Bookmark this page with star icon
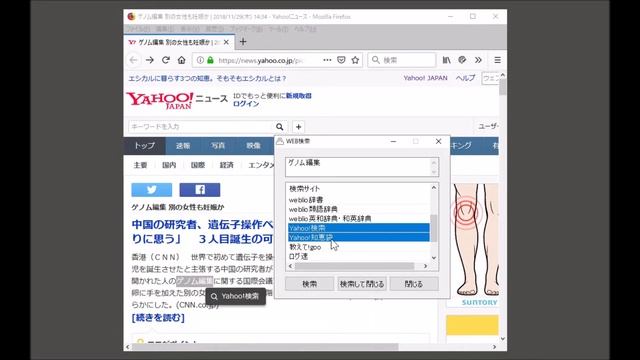 pyautogui.click(x=355, y=60)
